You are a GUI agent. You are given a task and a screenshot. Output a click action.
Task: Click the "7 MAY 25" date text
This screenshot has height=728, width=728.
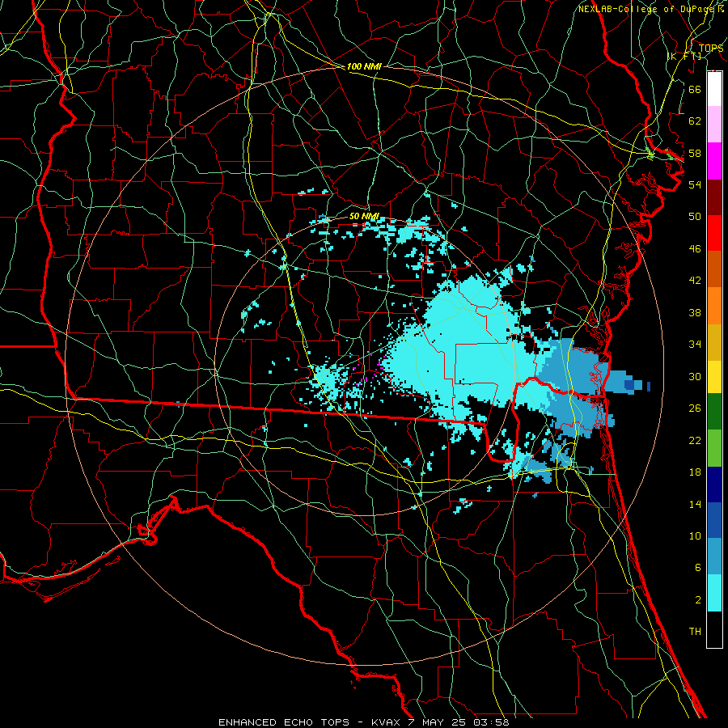click(x=438, y=722)
